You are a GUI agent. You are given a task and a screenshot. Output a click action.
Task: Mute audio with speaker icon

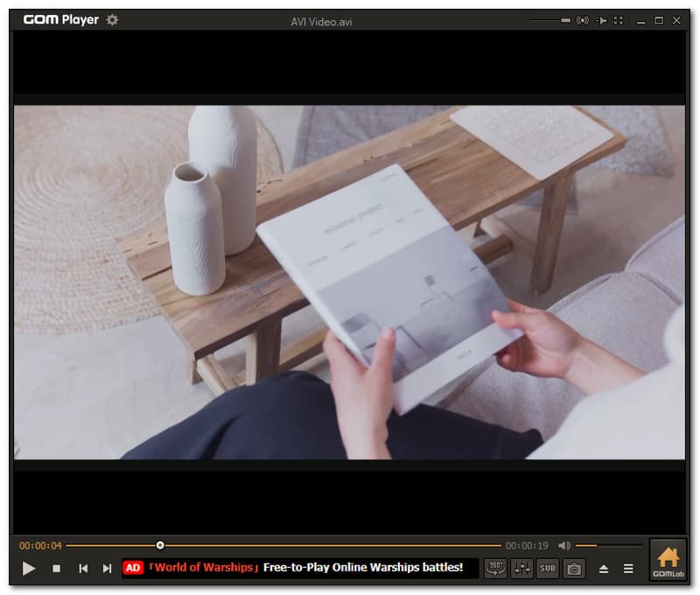coord(564,545)
